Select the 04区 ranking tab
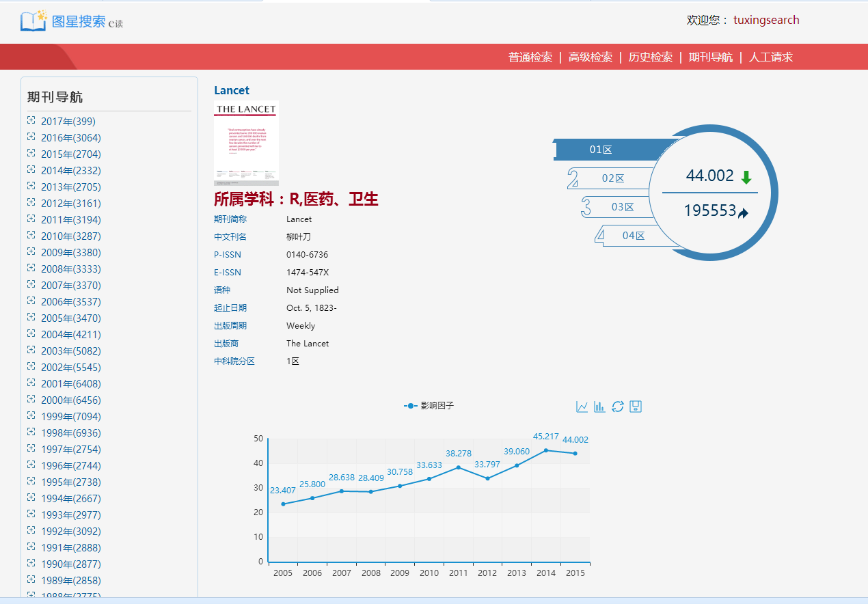The image size is (868, 604). point(633,236)
